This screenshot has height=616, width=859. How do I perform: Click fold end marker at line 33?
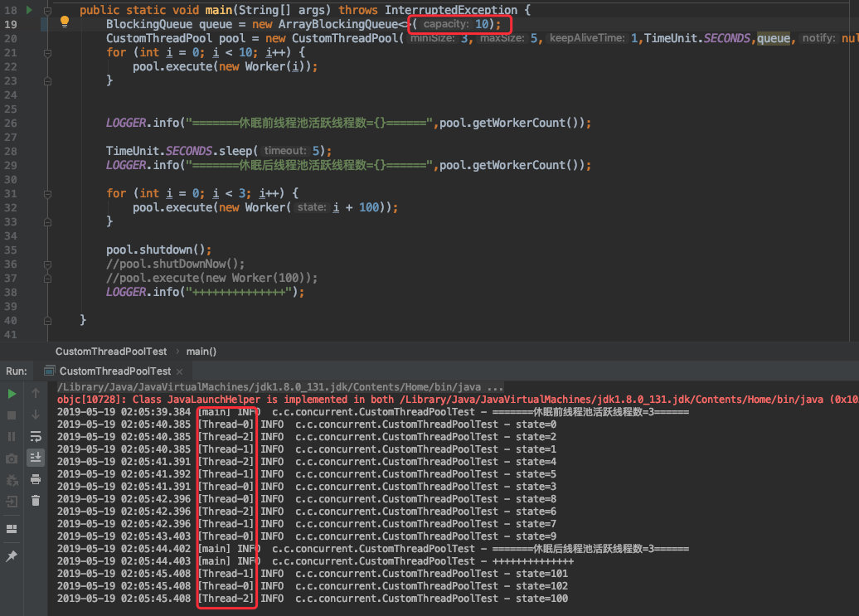(x=47, y=222)
